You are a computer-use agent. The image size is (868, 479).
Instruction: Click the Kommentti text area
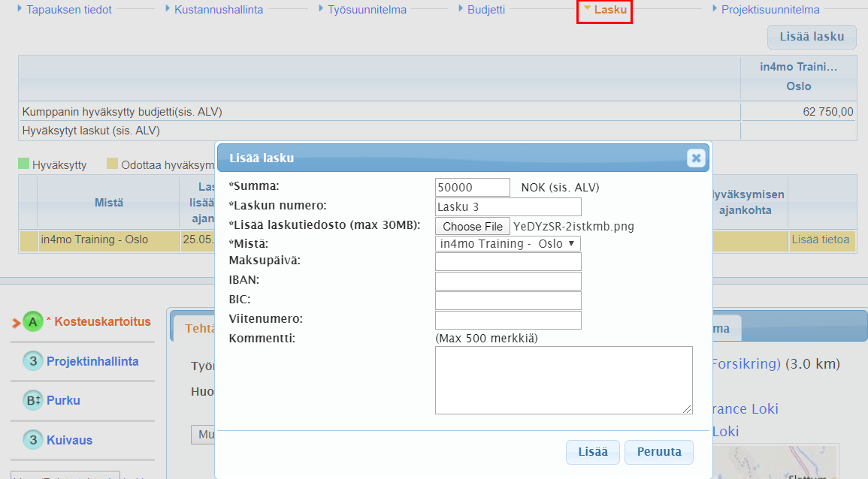(563, 380)
